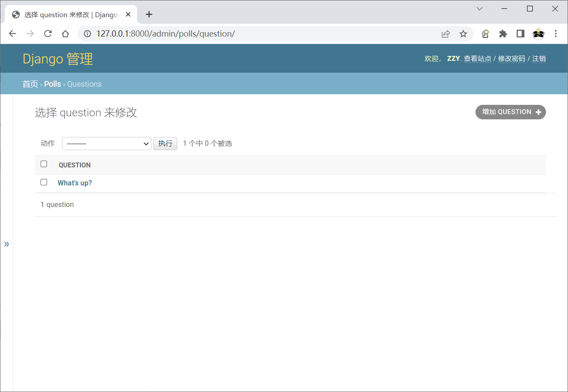Viewport: 568px width, 392px height.
Task: Open the Extensions puzzle menu
Action: (503, 34)
